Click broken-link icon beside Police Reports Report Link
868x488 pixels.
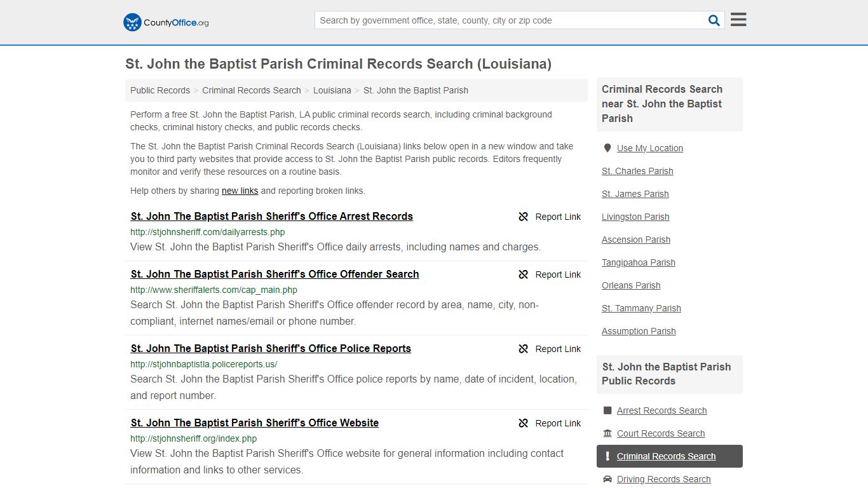[x=524, y=349]
